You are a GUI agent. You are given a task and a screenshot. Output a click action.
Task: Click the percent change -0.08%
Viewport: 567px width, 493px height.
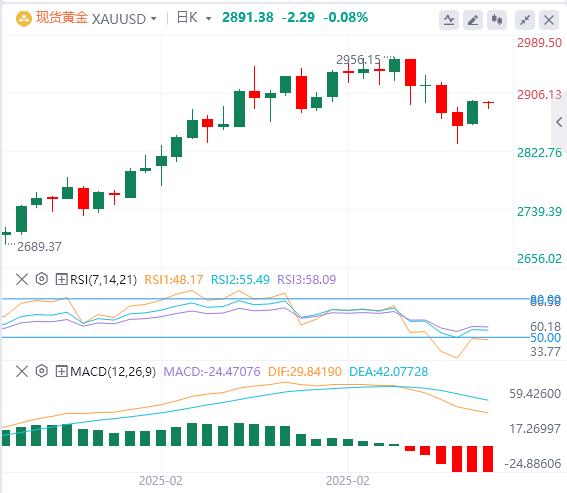tap(345, 17)
